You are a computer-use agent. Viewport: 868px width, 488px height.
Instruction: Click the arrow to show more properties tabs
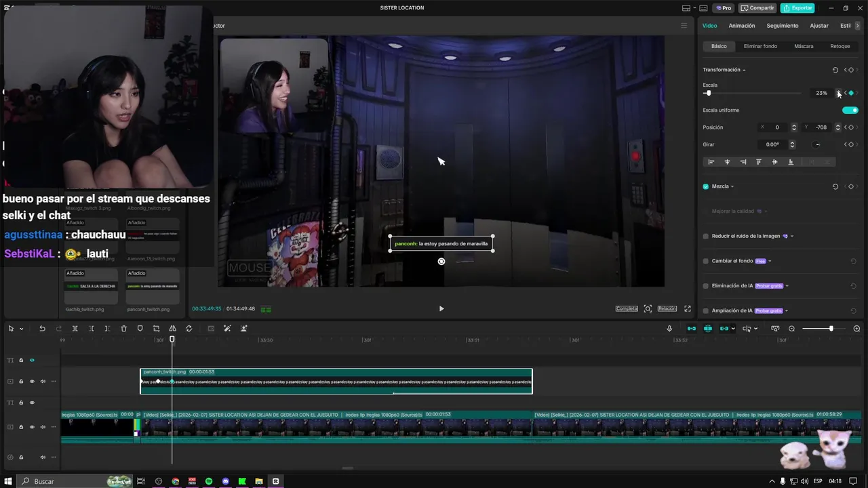[x=857, y=26]
